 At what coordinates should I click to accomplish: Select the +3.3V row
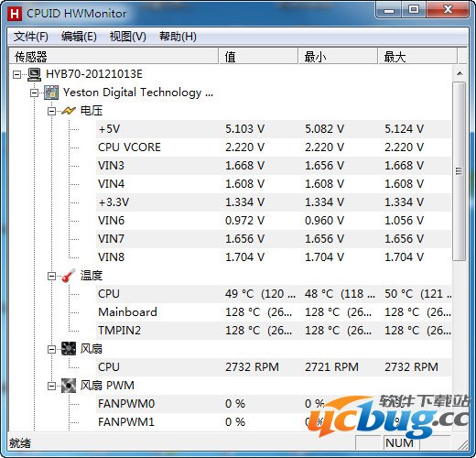[x=274, y=202]
